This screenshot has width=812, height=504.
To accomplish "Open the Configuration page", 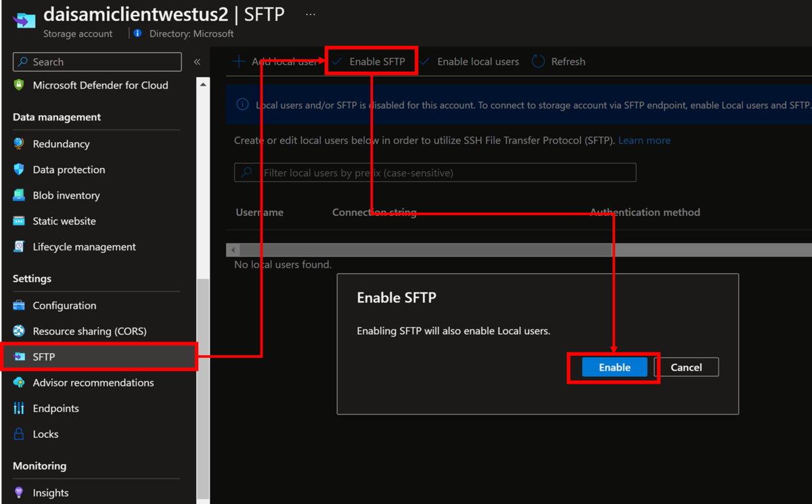I will 64,305.
